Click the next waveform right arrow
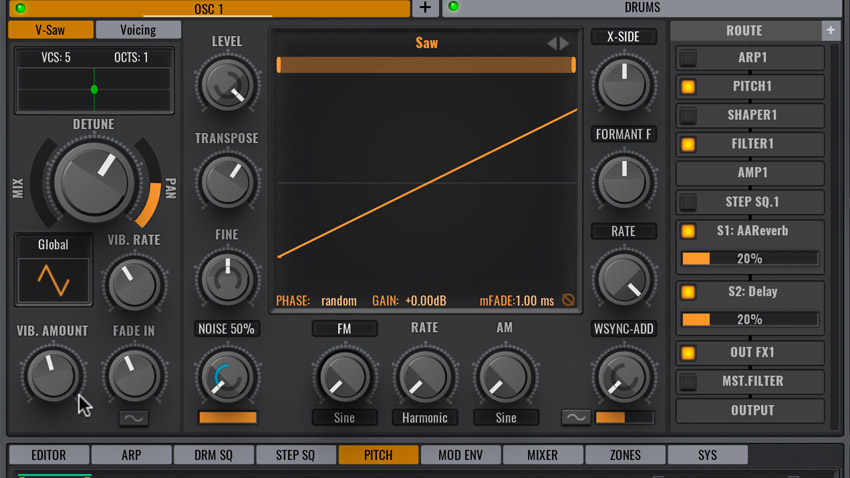 point(564,43)
